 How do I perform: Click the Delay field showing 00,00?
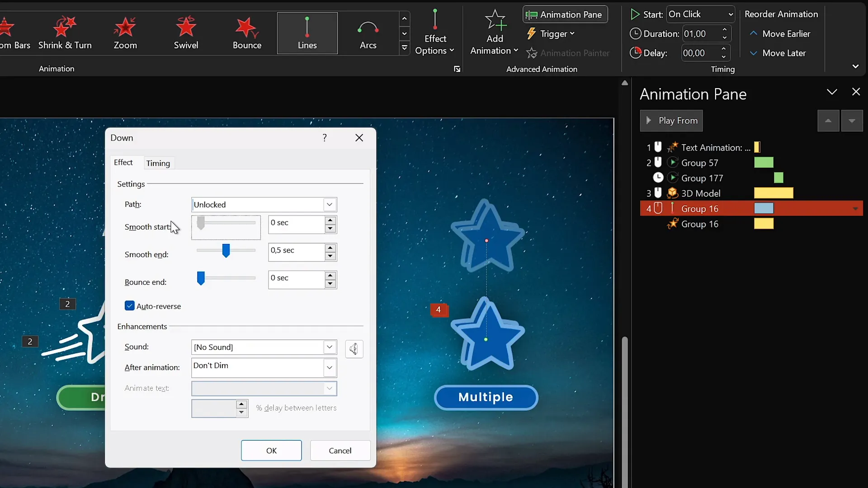[700, 53]
